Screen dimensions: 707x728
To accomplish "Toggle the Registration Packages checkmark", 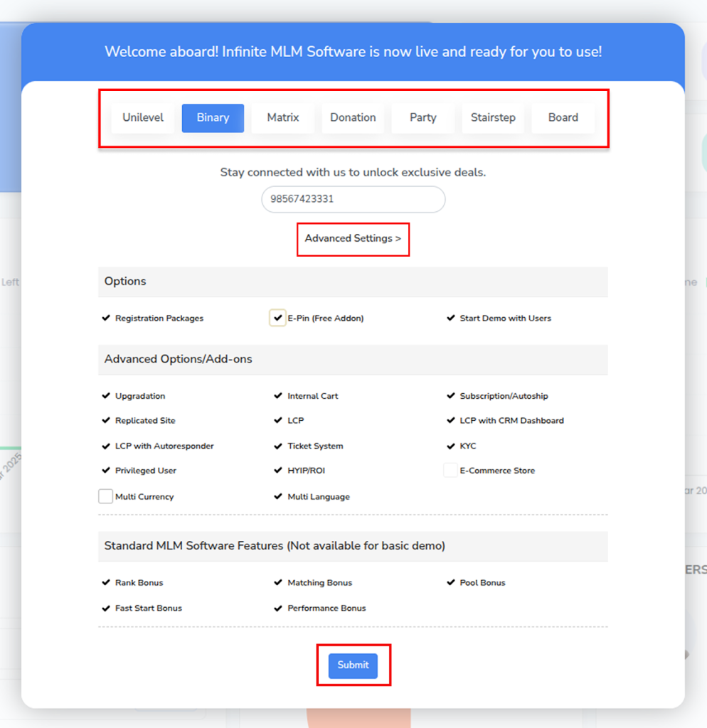I will point(106,318).
